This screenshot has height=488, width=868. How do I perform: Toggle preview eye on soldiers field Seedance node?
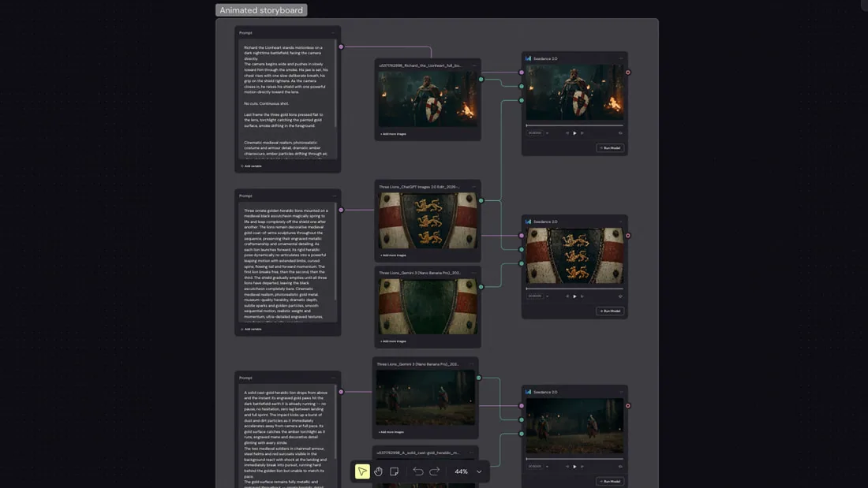point(620,467)
